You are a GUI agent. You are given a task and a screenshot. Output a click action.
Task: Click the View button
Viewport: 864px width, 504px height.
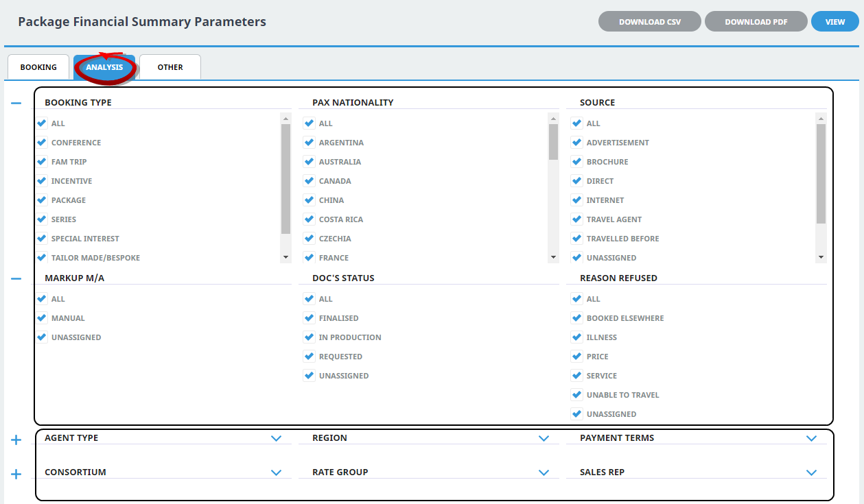[x=835, y=21]
